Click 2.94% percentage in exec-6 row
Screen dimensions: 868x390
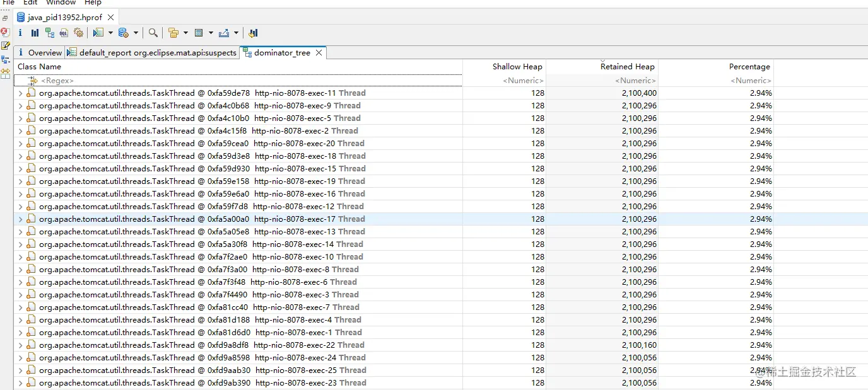point(761,282)
